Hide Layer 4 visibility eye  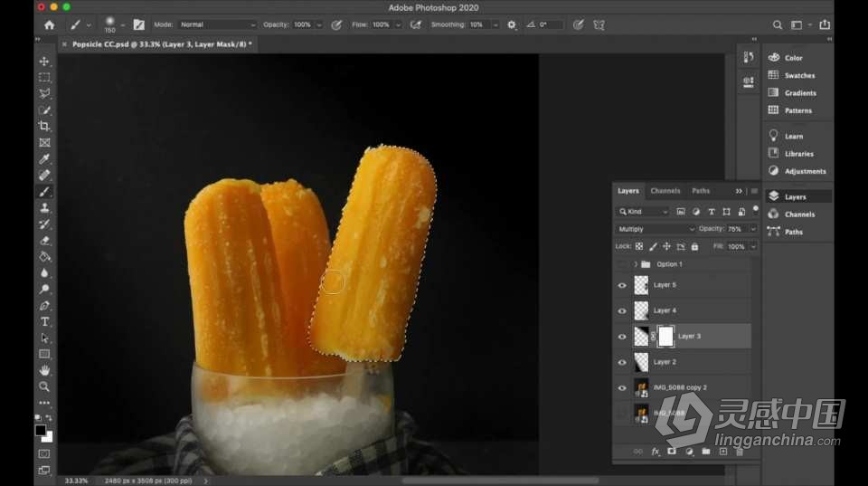point(622,311)
